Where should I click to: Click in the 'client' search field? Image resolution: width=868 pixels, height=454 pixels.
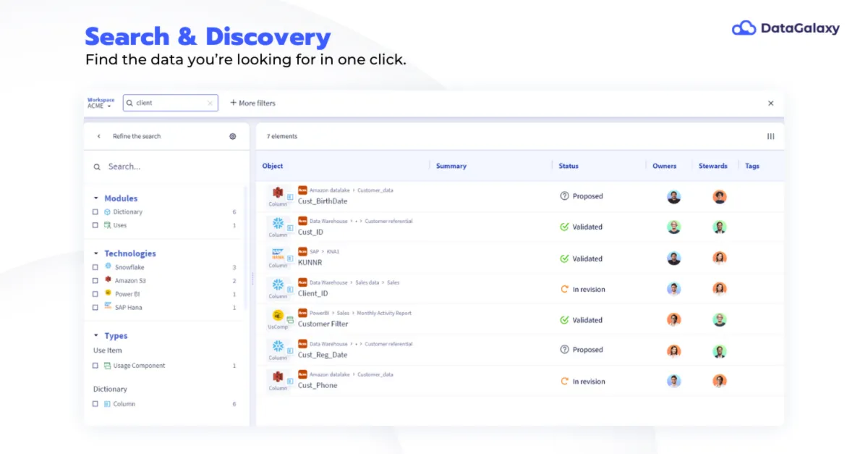tap(170, 103)
